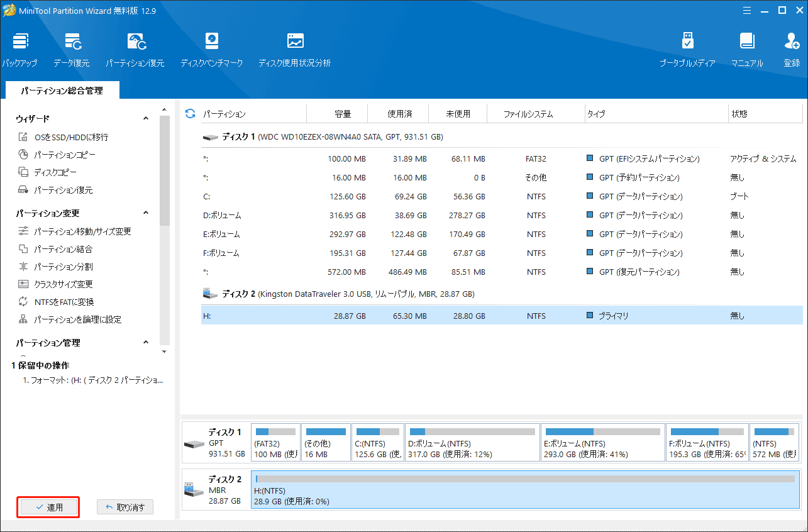This screenshot has width=808, height=532.
Task: Select the D:ボリューム row
Action: pos(502,215)
